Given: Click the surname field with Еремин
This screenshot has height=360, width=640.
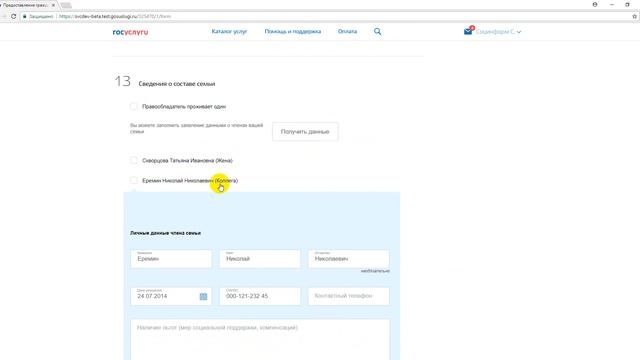Looking at the screenshot, I should (x=171, y=259).
